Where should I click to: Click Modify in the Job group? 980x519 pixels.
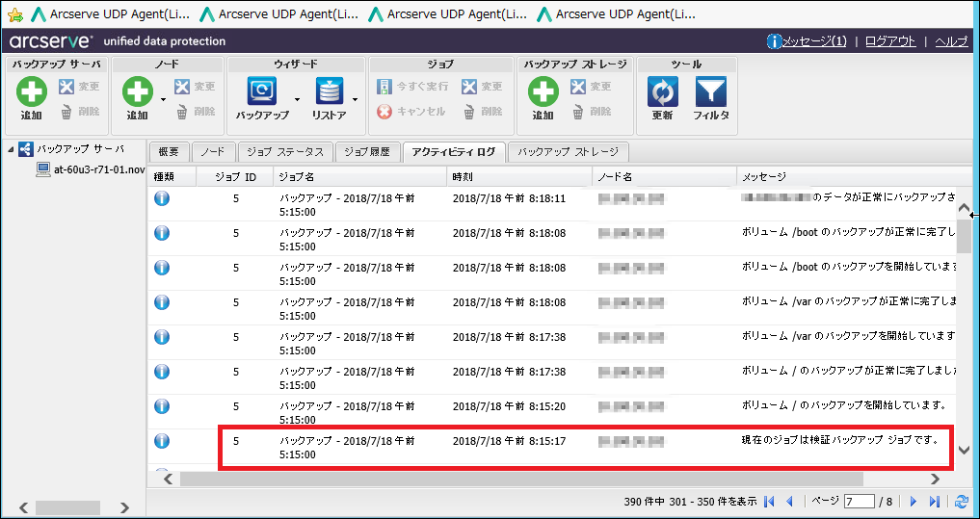482,87
